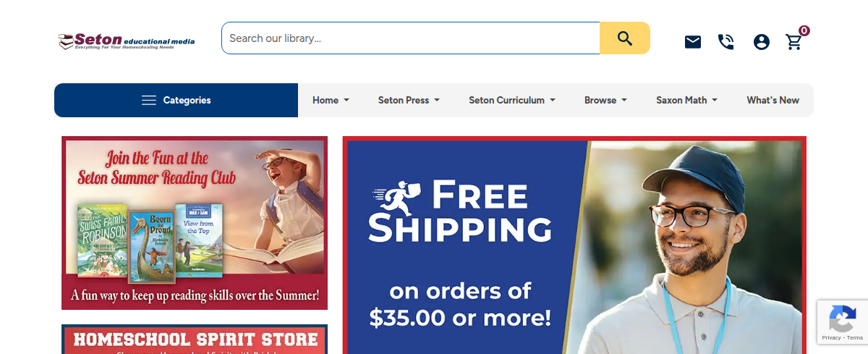Screen dimensions: 868x354
Task: Open the Seton Curriculum dropdown
Action: point(512,100)
